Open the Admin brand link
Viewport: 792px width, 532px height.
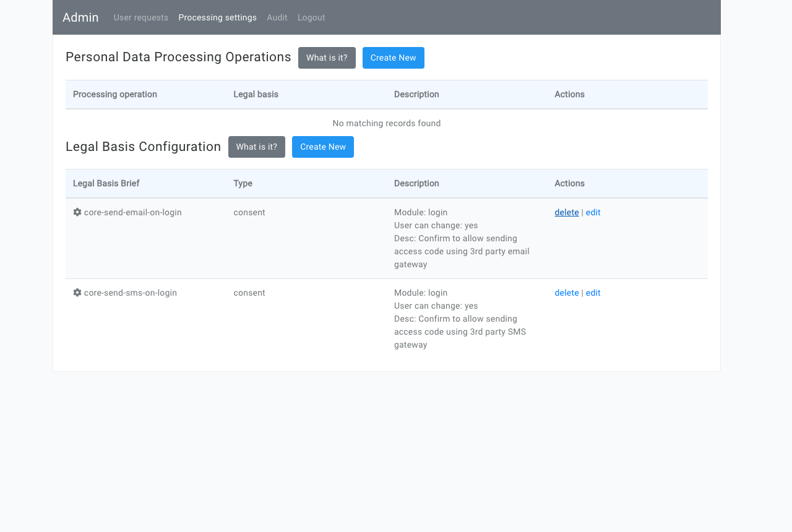click(80, 17)
